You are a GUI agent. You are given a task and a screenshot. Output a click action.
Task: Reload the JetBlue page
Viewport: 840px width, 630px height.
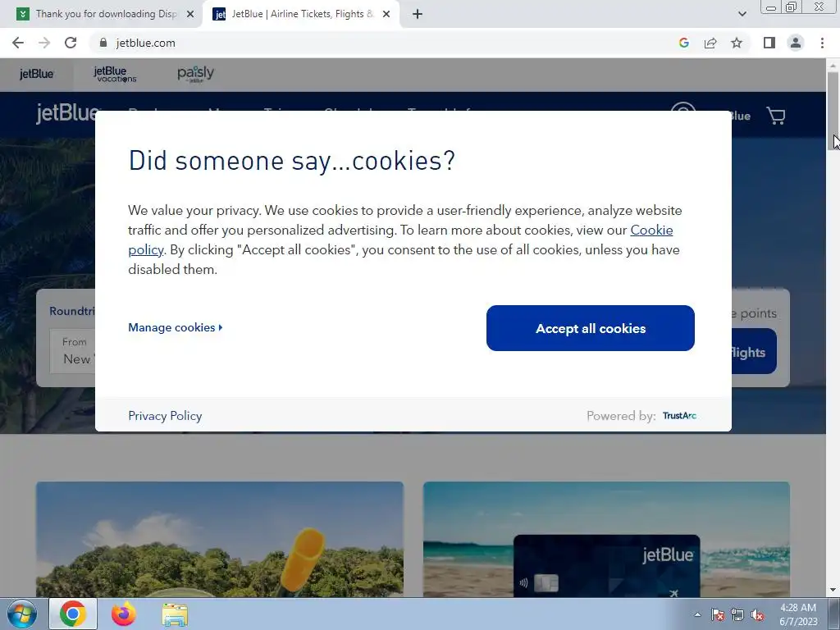(x=71, y=43)
